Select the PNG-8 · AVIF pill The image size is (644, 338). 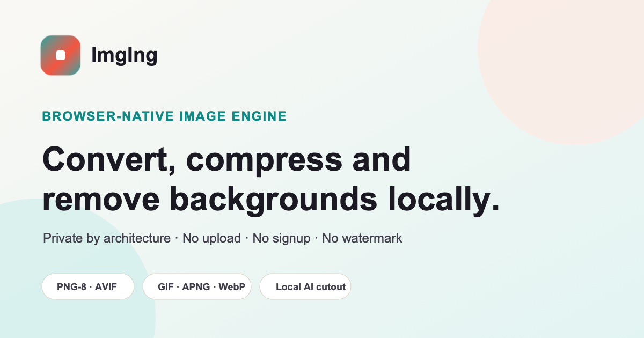click(88, 286)
